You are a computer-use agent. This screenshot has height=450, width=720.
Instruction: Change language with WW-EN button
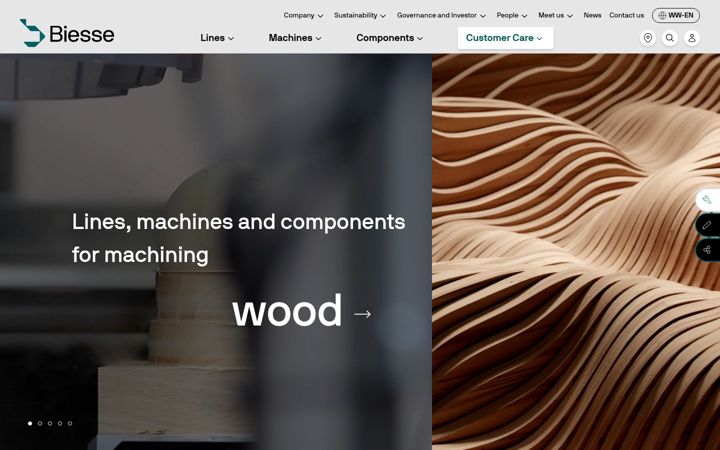[x=675, y=15]
